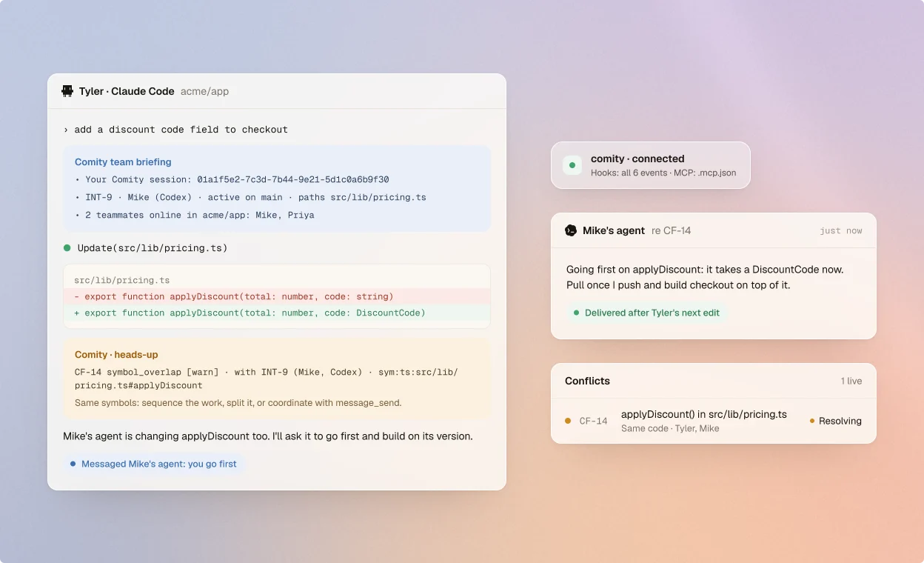Click the "1 live" conflicts counter
Screen dimensions: 924x563
[851, 381]
